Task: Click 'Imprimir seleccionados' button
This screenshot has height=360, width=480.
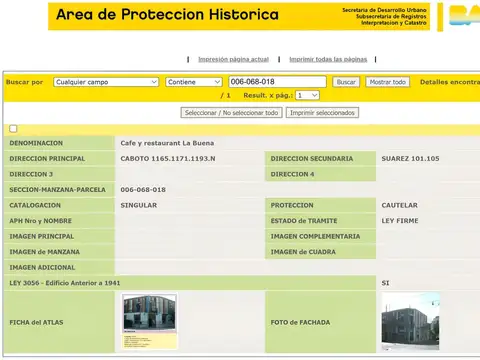Action: [322, 113]
